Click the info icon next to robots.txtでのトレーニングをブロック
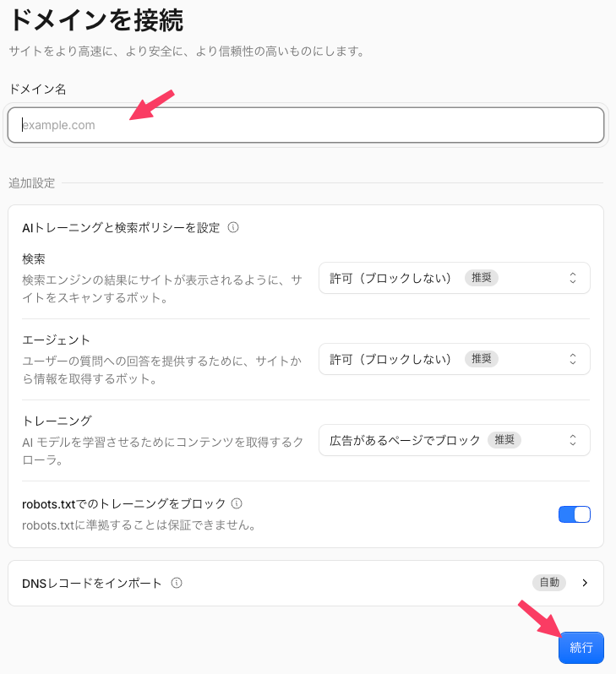 tap(237, 503)
